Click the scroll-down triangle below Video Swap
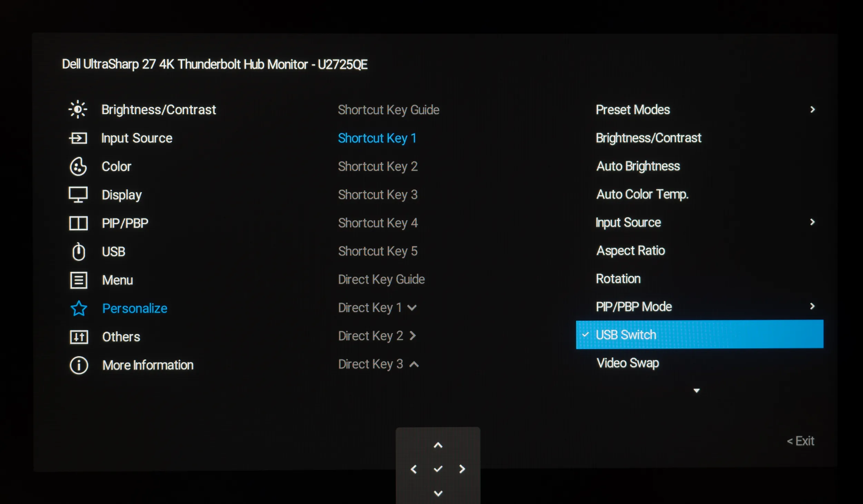 point(696,391)
